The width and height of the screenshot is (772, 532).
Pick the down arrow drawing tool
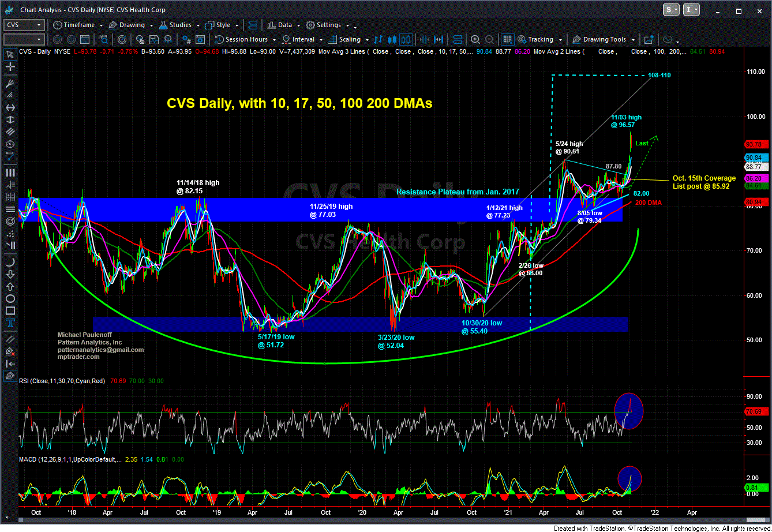(10, 274)
